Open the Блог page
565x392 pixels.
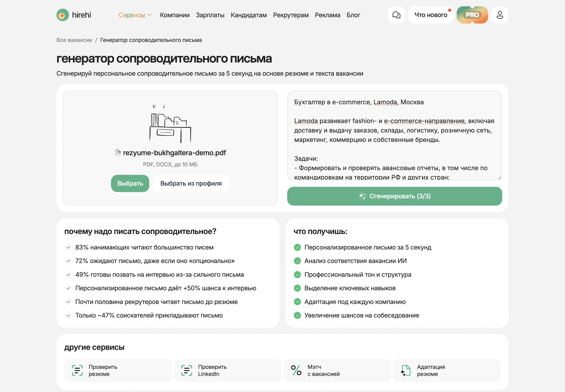pyautogui.click(x=353, y=15)
